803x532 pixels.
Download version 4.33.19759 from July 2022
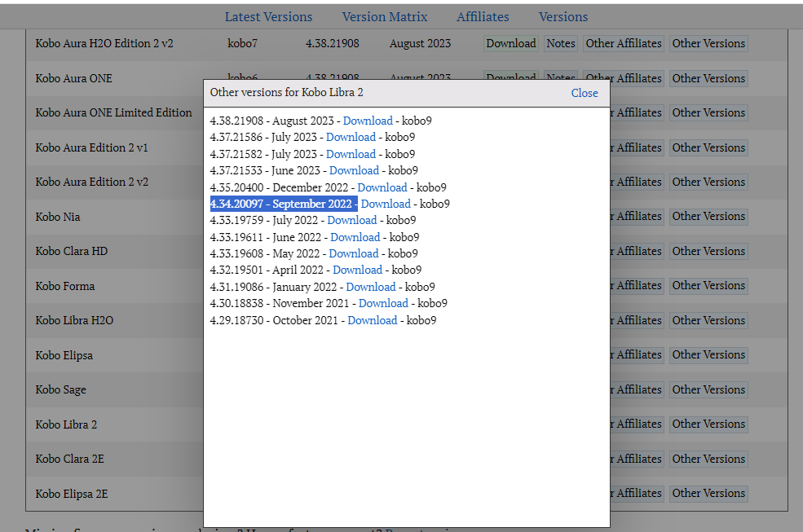click(x=352, y=220)
